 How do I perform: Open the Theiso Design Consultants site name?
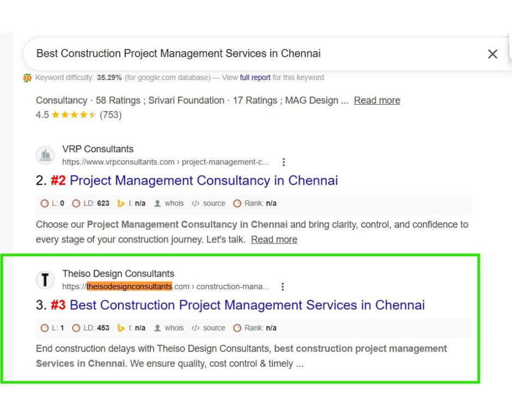pyautogui.click(x=118, y=273)
